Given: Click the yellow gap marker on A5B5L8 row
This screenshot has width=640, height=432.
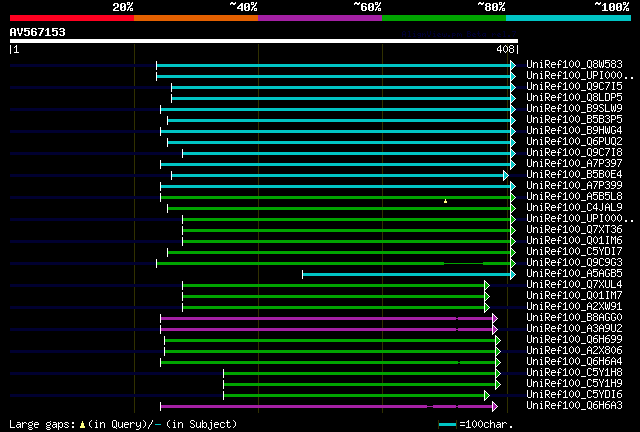Looking at the screenshot, I should pyautogui.click(x=445, y=201).
